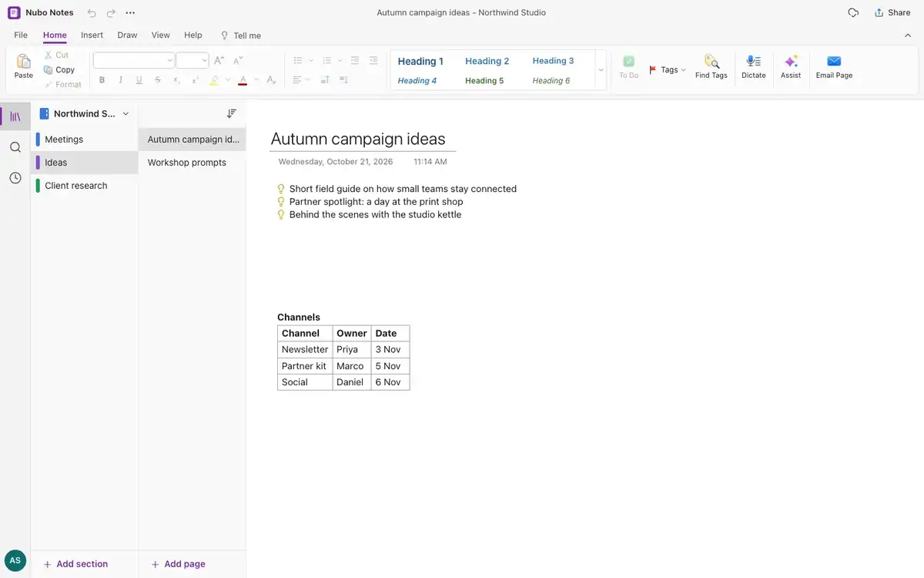
Task: Click the Nubo Notes app logo
Action: click(14, 13)
